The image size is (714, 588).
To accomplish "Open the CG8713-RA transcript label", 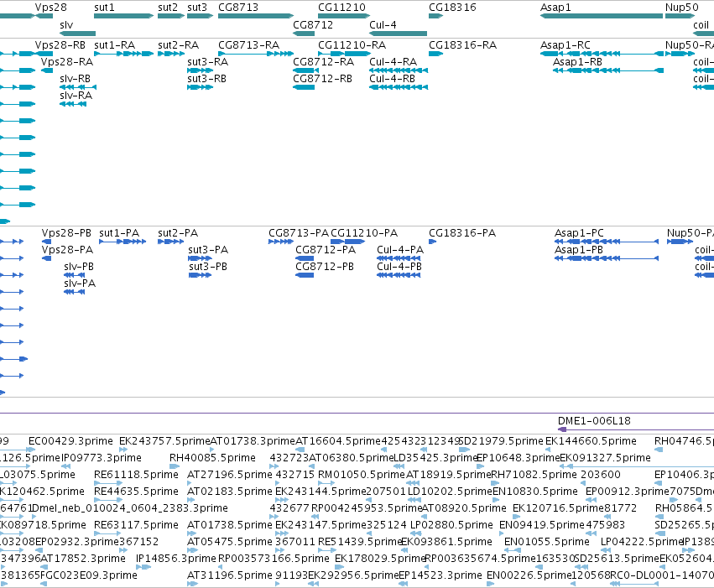I will point(248,45).
